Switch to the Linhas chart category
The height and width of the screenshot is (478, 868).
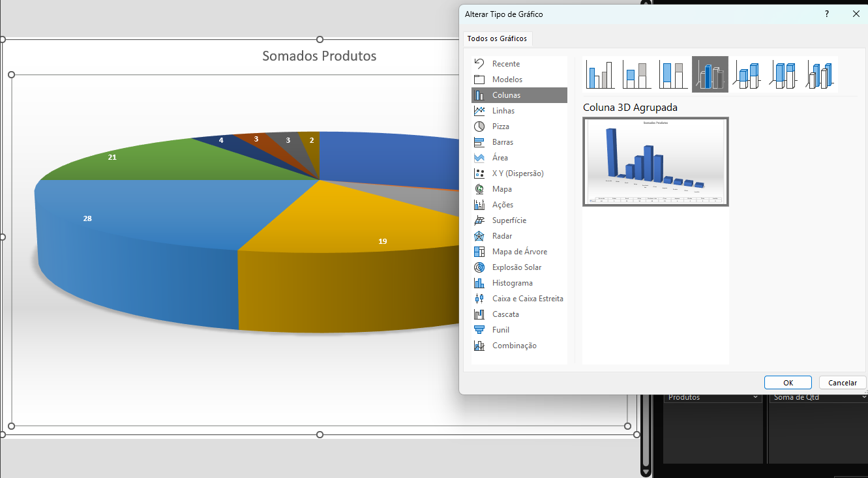(519, 111)
